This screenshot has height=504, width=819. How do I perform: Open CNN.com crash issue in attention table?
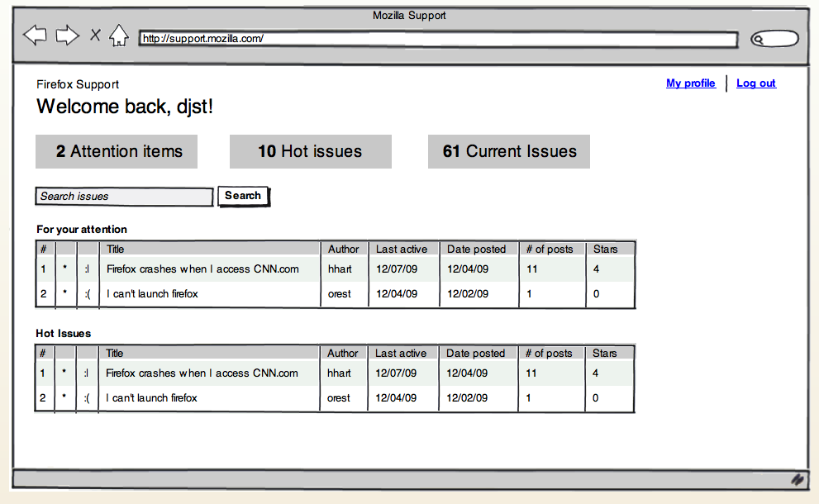click(202, 269)
